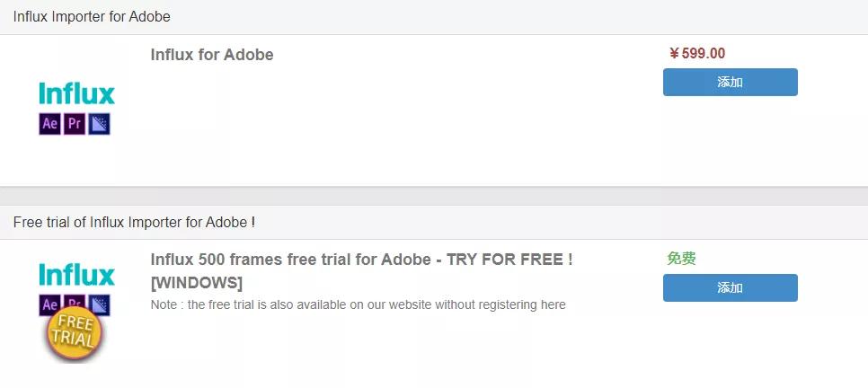Click the teal Influx logo of the paid product
868x388 pixels.
(77, 93)
